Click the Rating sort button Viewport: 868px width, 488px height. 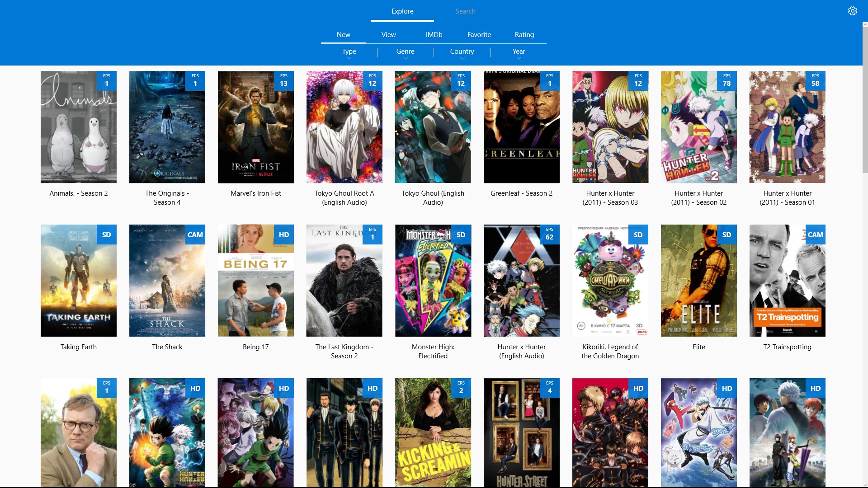tap(524, 34)
